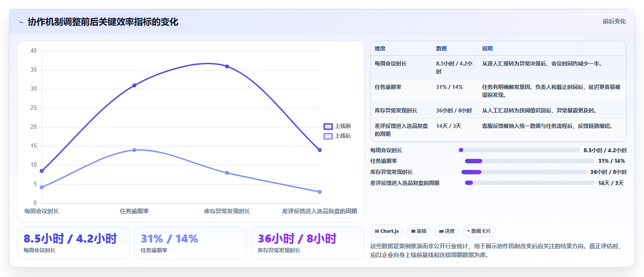The image size is (644, 277).
Task: Click the explanation starting 客服反馈被纳入统一数据
Action: [x=547, y=126]
